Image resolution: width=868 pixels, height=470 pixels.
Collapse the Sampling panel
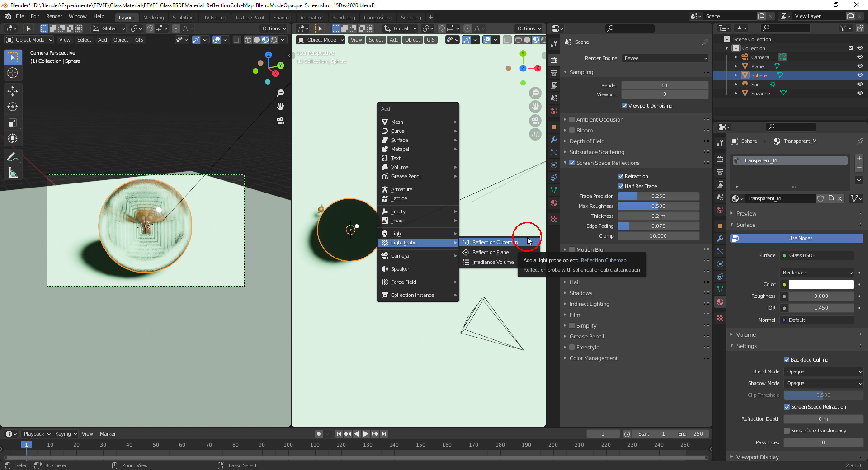point(581,72)
